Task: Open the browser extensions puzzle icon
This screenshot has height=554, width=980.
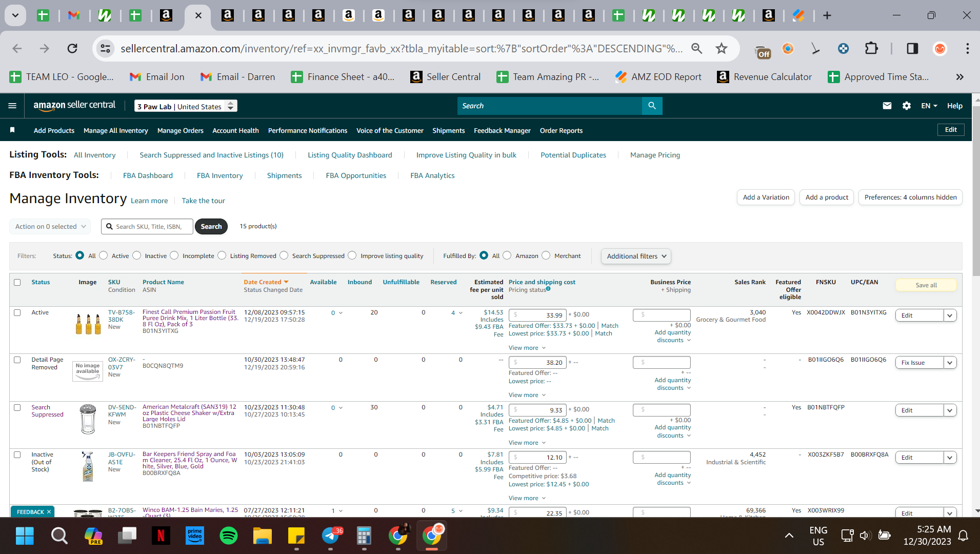Action: 871,49
